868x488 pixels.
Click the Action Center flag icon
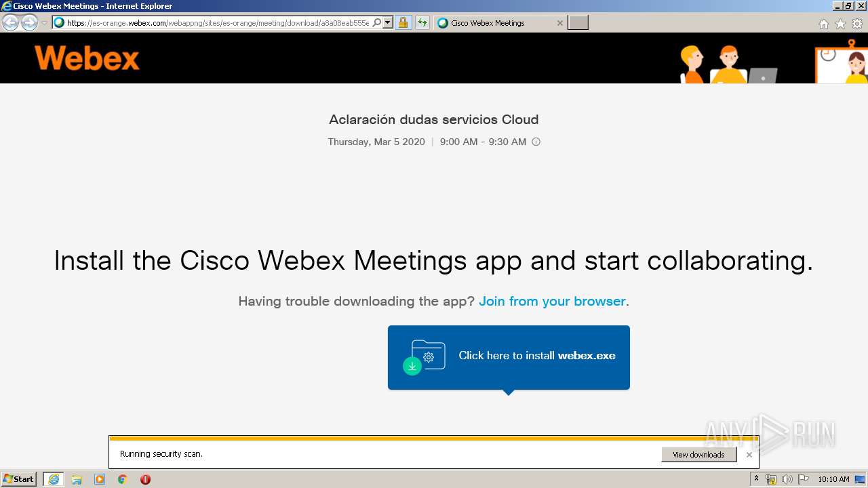tap(803, 479)
